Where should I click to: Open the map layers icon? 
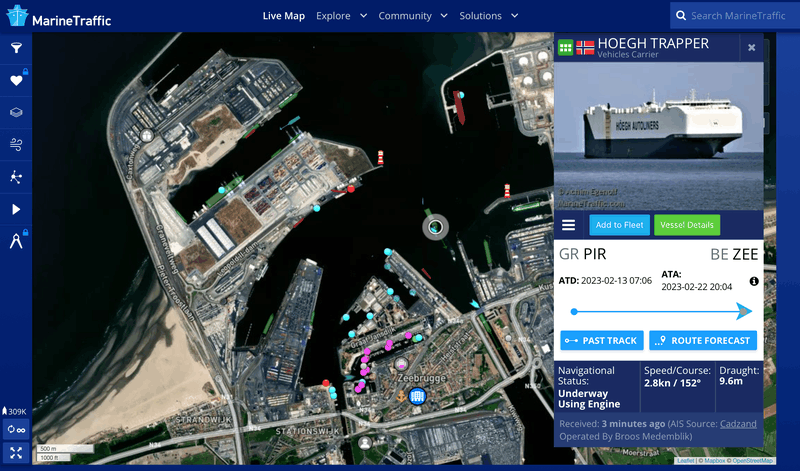16,112
